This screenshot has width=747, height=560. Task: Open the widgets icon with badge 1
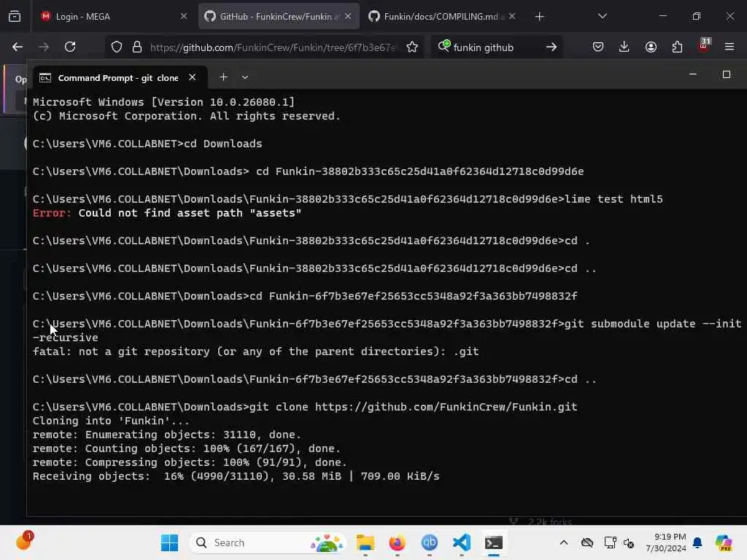(23, 541)
